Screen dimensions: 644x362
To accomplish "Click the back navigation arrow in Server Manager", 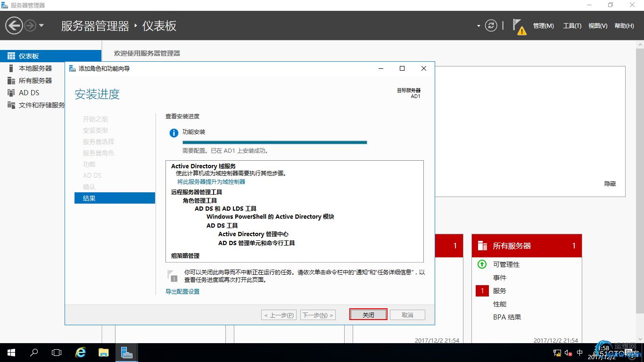I will (14, 25).
